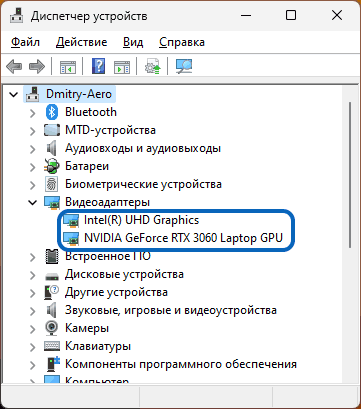The height and width of the screenshot is (409, 361).
Task: Click the Камеры webcam icon
Action: tap(52, 328)
